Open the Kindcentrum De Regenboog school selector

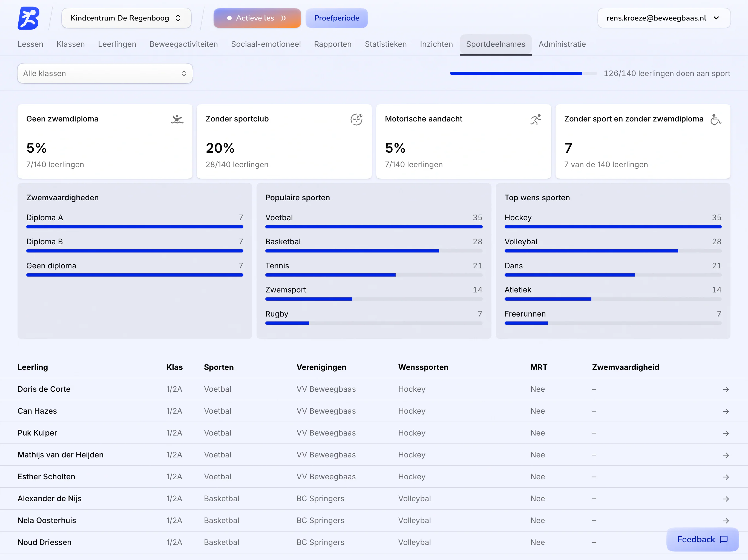(126, 18)
